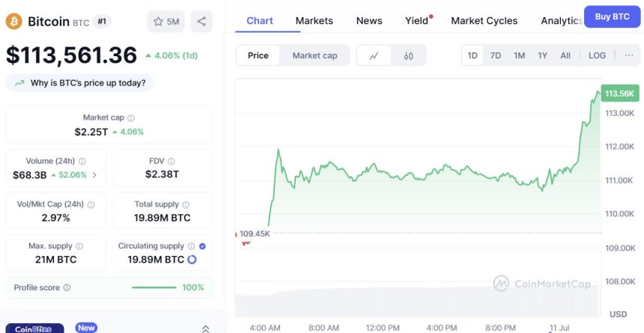This screenshot has height=333, width=644.
Task: Select the 7D time range
Action: [496, 55]
